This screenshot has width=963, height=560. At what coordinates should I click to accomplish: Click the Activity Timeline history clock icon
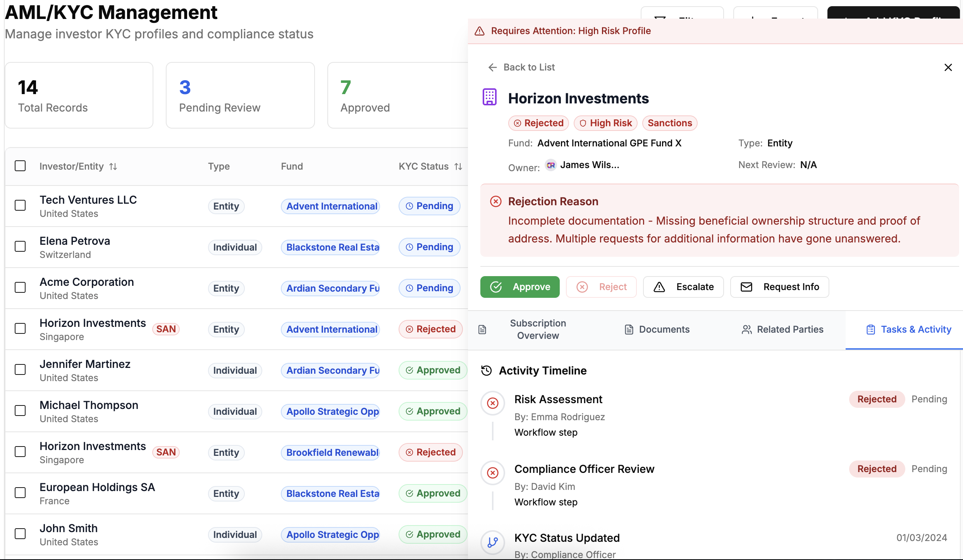click(487, 371)
